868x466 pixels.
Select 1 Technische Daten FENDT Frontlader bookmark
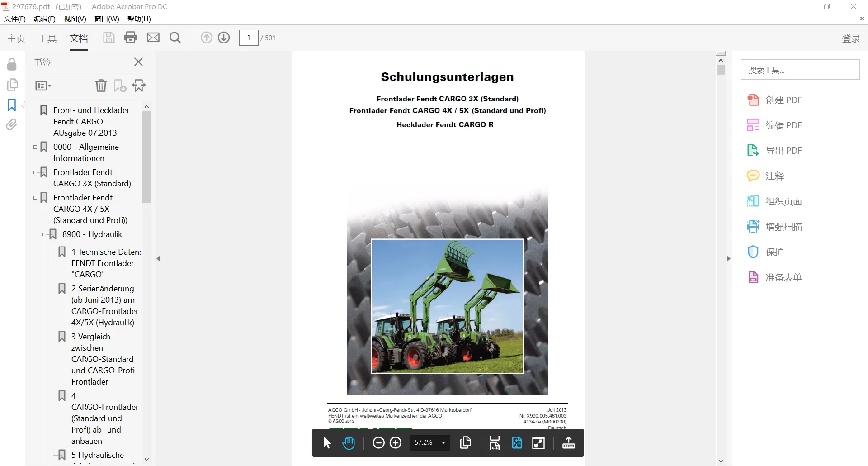[106, 263]
